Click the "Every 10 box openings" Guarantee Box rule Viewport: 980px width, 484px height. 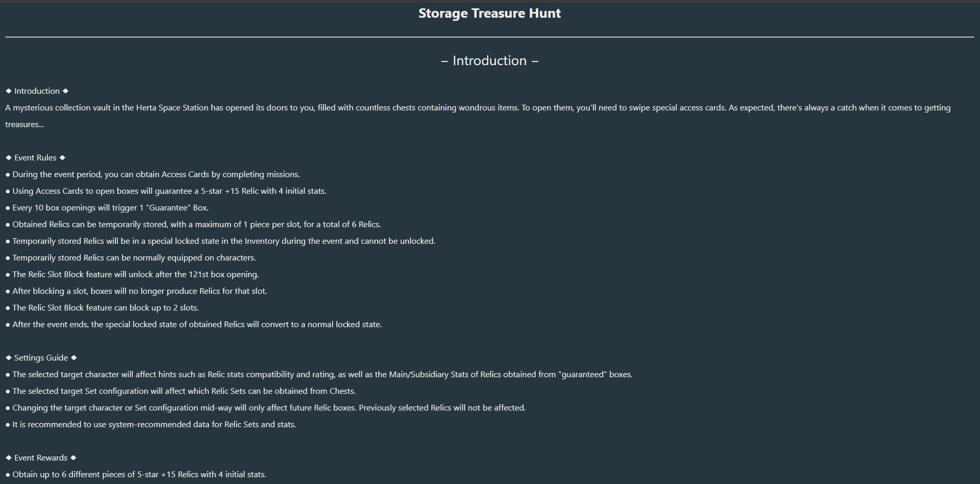pos(110,208)
